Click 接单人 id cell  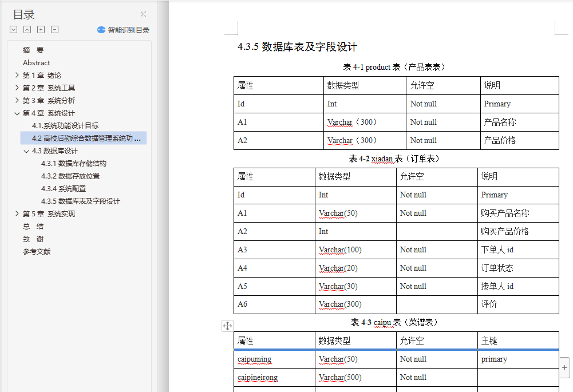(518, 286)
